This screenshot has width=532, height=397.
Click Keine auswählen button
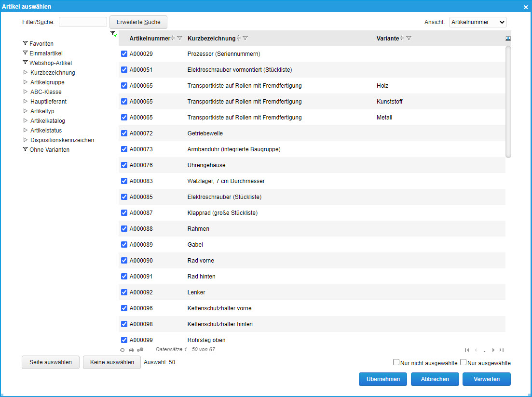tap(112, 362)
